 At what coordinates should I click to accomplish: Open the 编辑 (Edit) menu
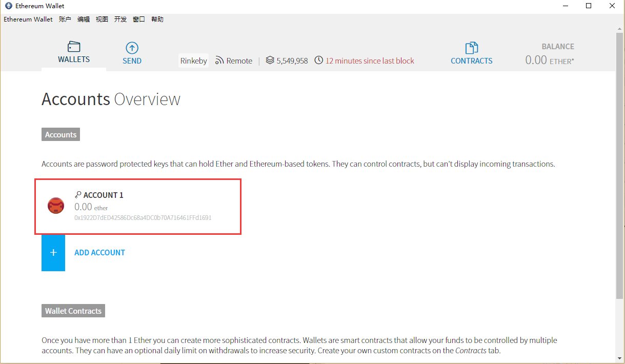click(84, 19)
